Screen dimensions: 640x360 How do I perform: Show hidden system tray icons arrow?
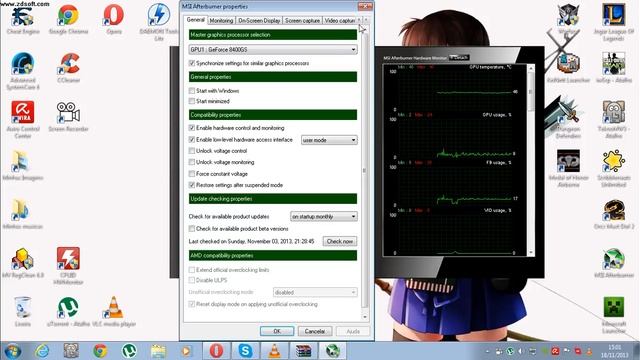point(487,351)
